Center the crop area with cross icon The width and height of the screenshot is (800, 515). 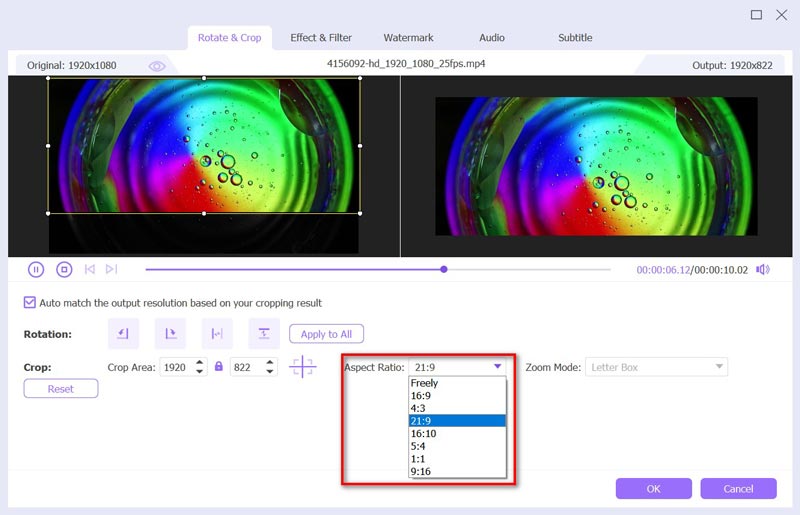coord(303,366)
